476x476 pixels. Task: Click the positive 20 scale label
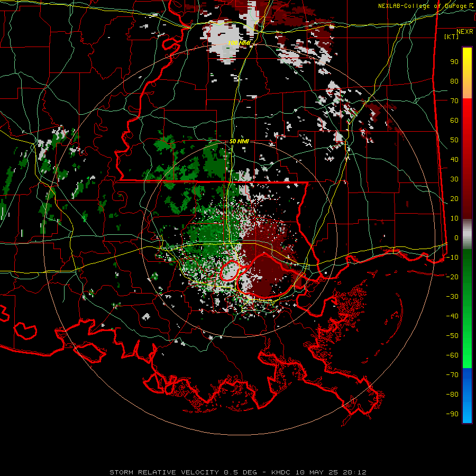(x=454, y=198)
